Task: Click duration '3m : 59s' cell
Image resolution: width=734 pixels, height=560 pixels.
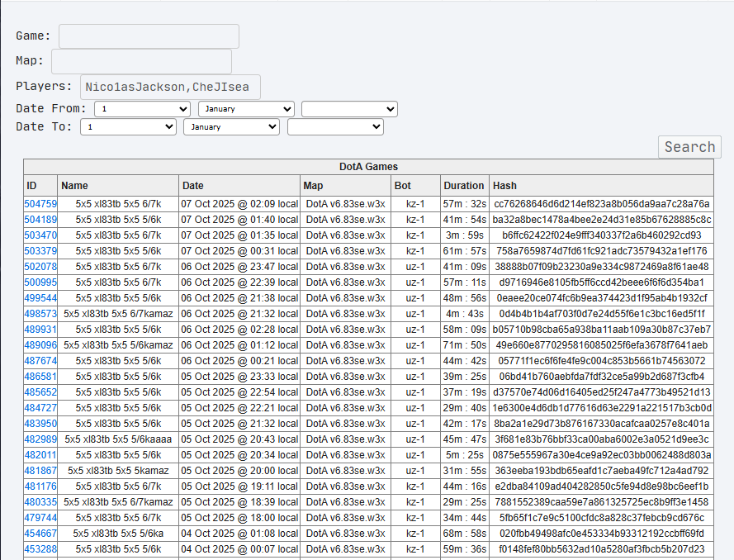Action: [465, 235]
